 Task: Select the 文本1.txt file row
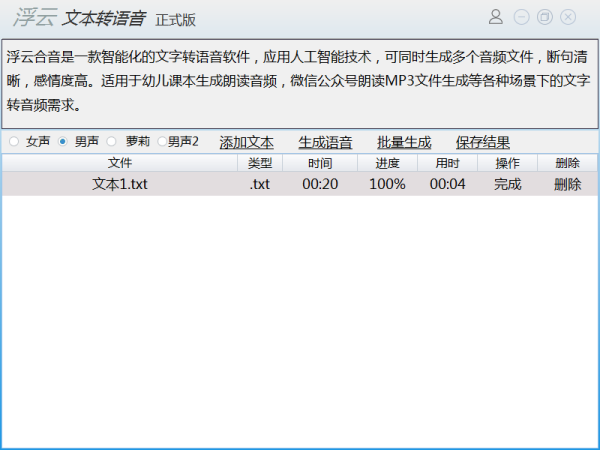[300, 184]
